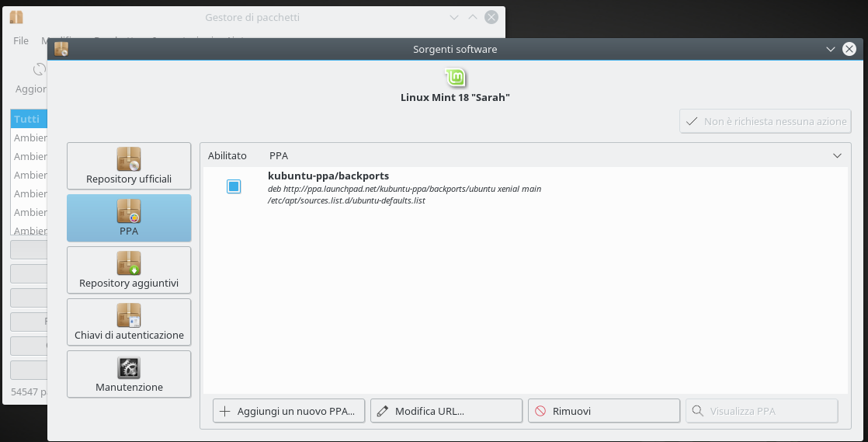This screenshot has height=442, width=868.
Task: Click the prohibition icon on Rimuovi
Action: pos(540,411)
